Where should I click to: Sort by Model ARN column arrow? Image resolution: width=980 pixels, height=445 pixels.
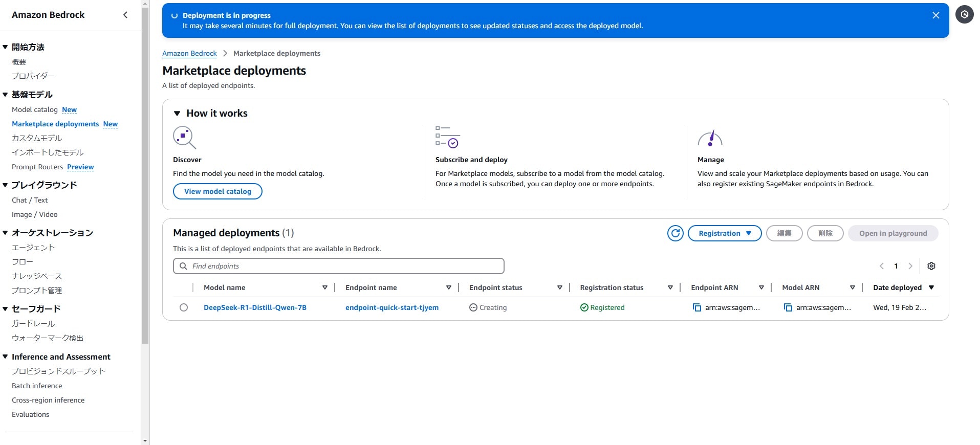[853, 287]
